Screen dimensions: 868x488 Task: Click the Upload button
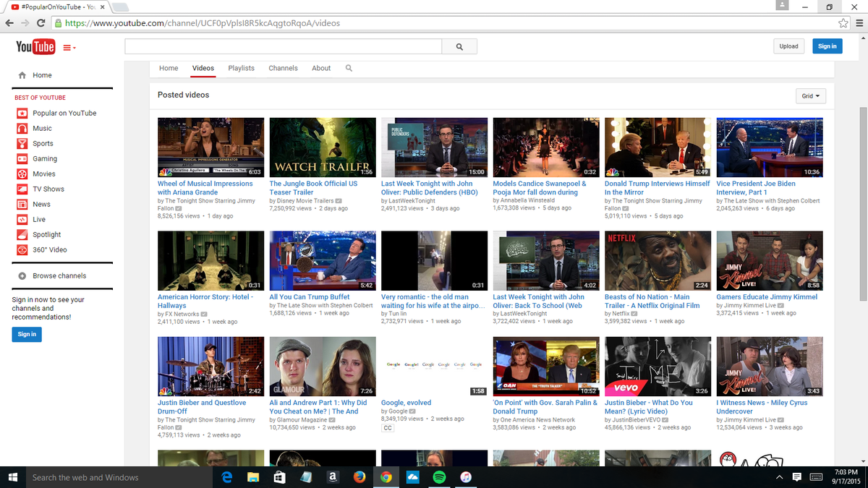click(788, 46)
